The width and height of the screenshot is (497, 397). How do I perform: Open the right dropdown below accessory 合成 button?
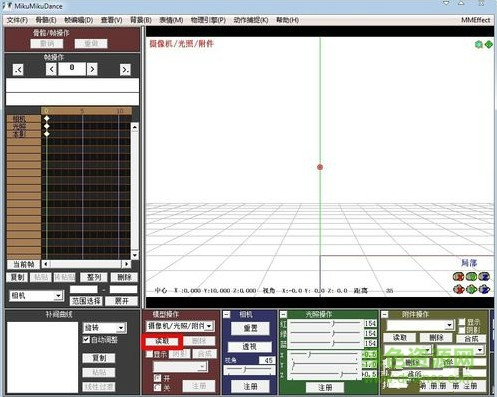pos(480,350)
